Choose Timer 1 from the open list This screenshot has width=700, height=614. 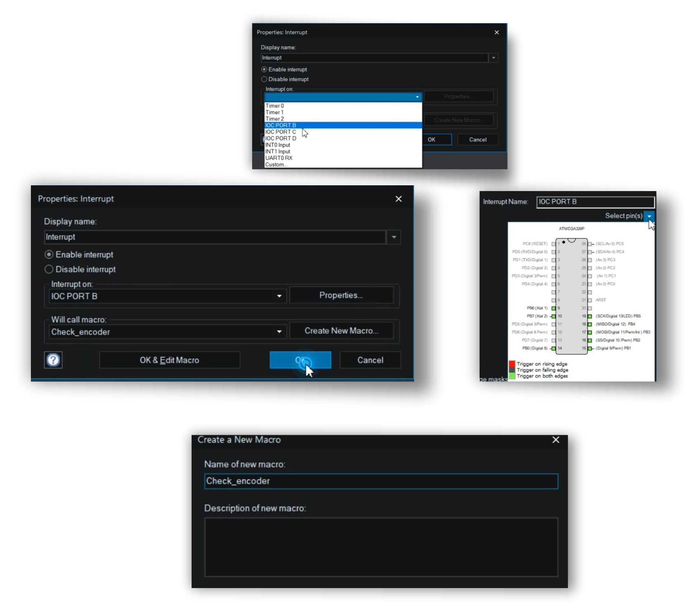point(343,112)
